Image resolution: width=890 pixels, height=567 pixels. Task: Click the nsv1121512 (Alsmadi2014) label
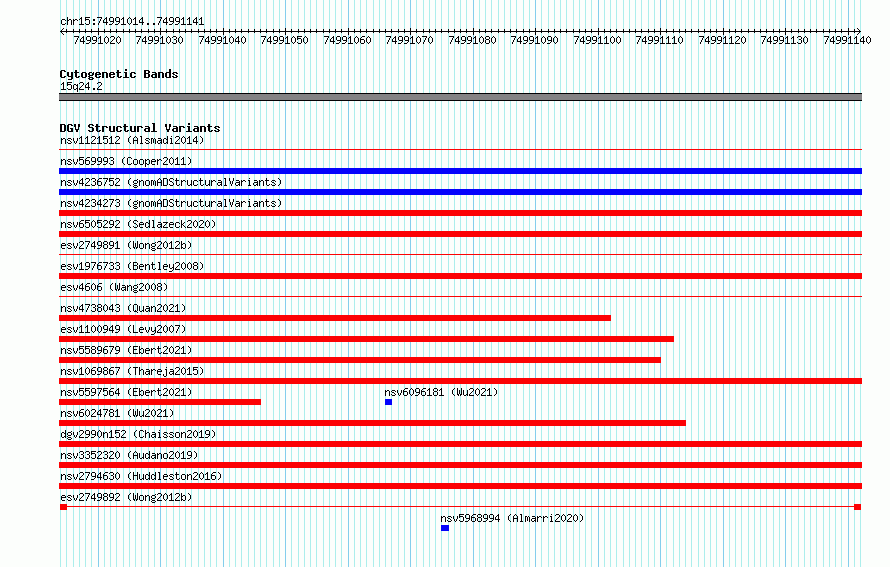pos(132,140)
